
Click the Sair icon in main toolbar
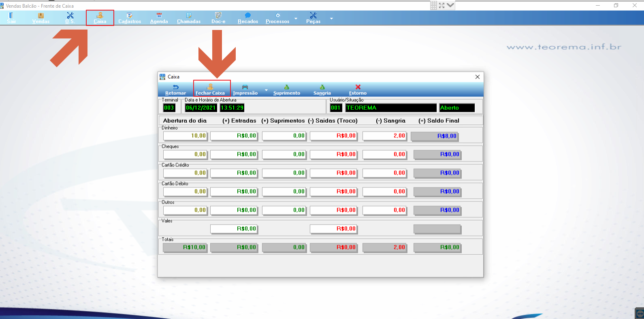coord(11,18)
